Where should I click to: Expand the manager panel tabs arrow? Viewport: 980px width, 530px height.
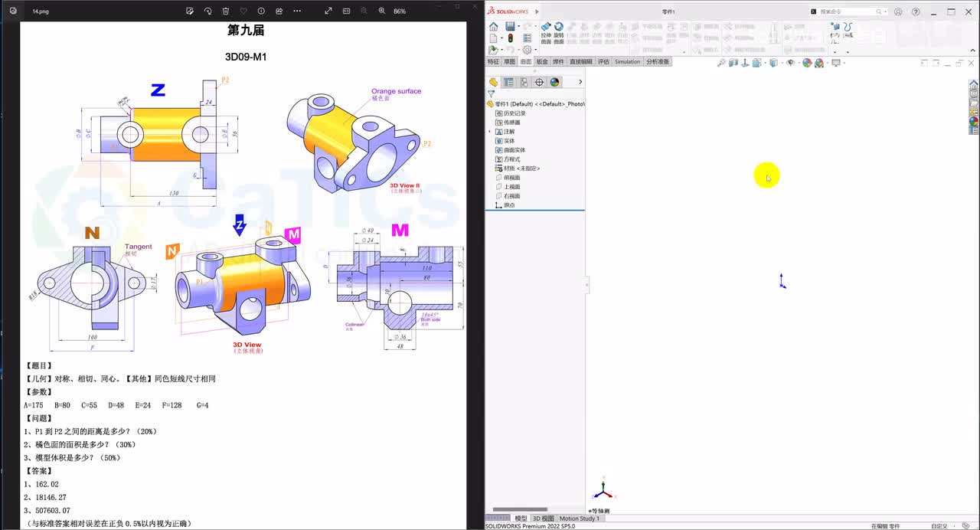click(580, 82)
